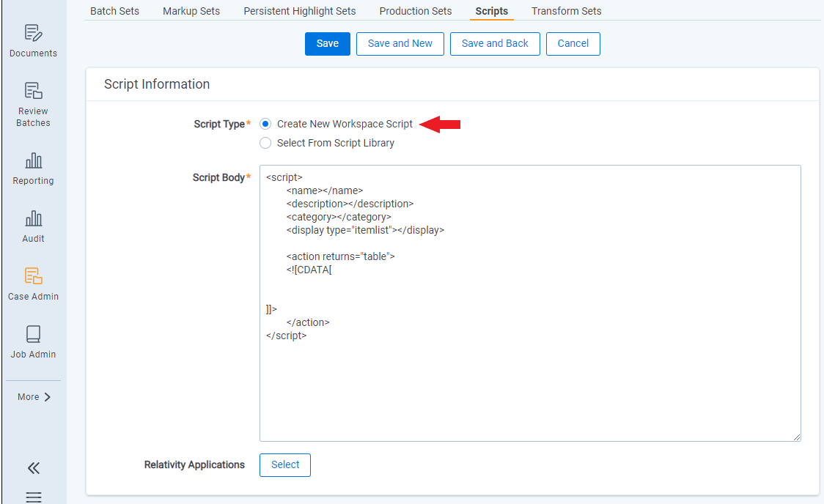Viewport: 824px width, 504px height.
Task: Collapse the sidebar with the double chevron
Action: click(x=34, y=468)
